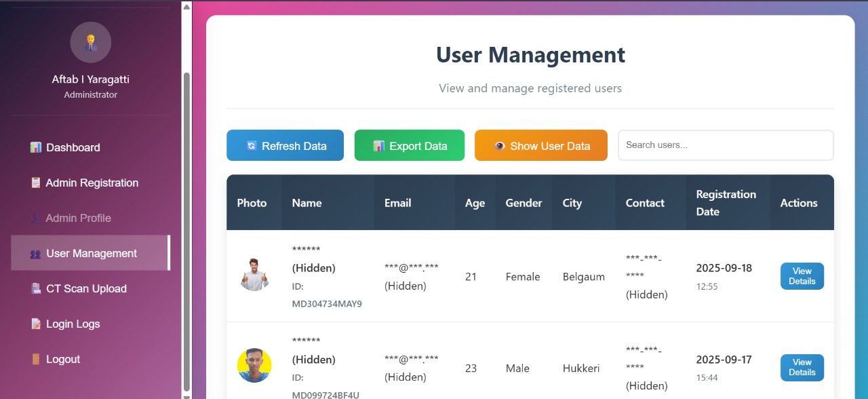Click the administrator avatar icon
This screenshot has height=399, width=868.
pyautogui.click(x=90, y=42)
